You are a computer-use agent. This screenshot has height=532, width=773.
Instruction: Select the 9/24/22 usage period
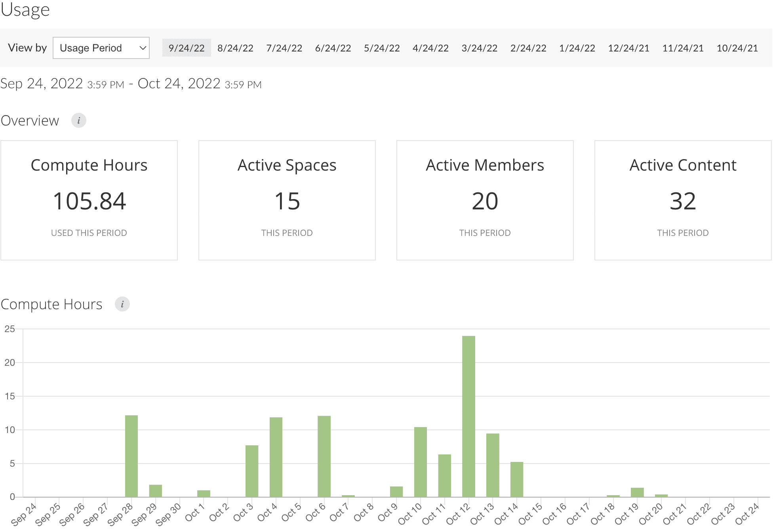click(x=186, y=48)
